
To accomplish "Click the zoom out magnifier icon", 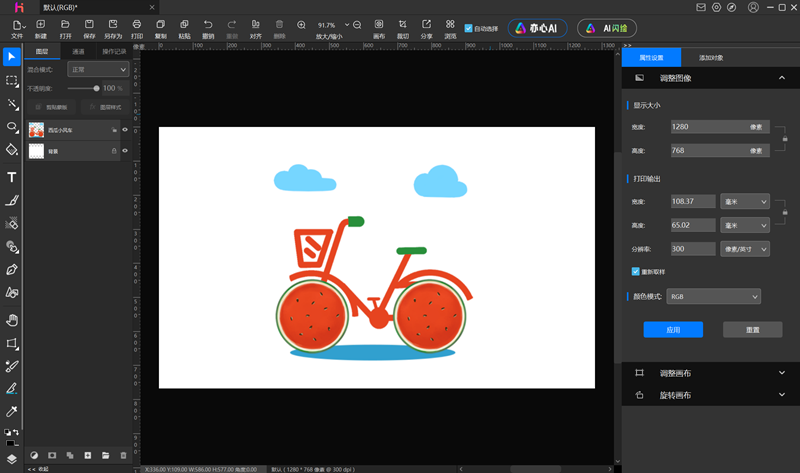I will click(357, 24).
